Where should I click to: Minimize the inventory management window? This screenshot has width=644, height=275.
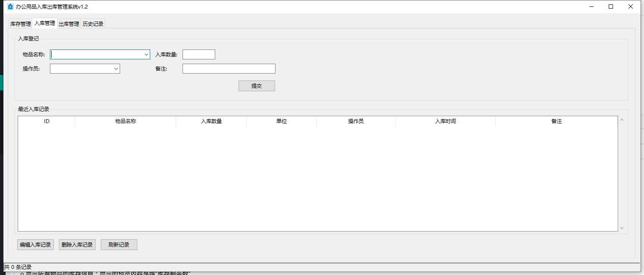coord(591,6)
